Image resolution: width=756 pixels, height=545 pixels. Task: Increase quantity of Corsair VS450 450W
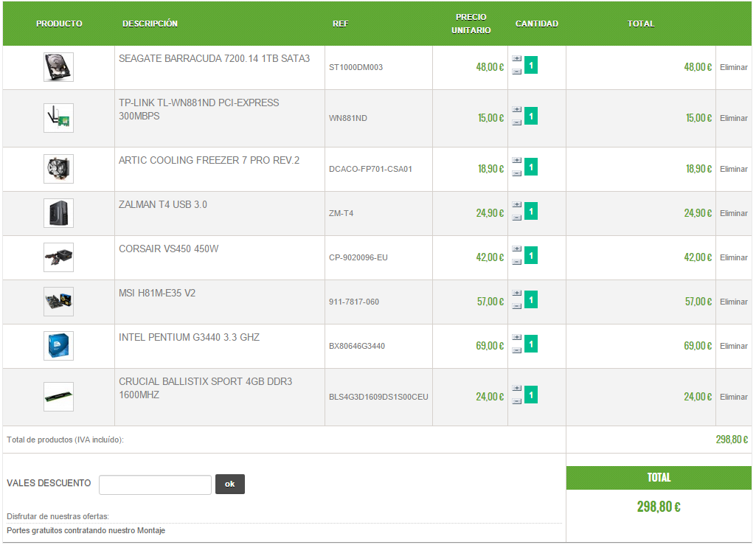(516, 249)
